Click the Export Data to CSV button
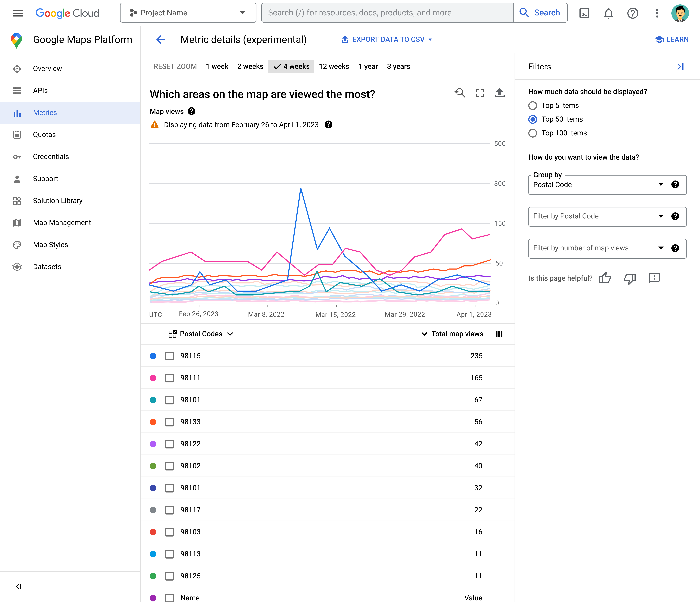The image size is (700, 602). tap(388, 40)
